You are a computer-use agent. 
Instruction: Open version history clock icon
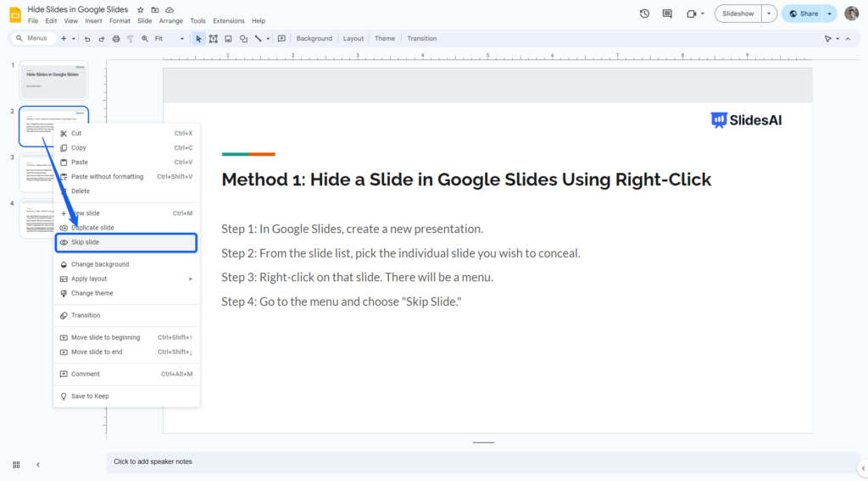(x=644, y=14)
